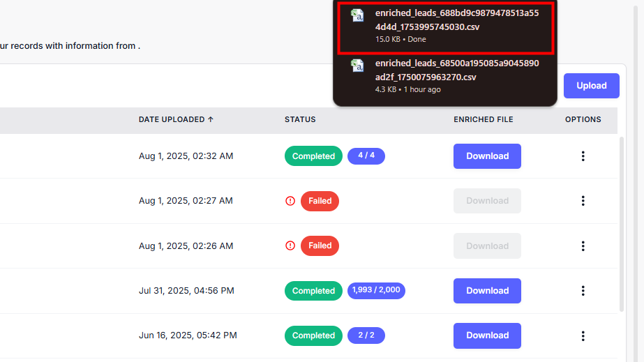Click the Failed badge for Aug 1, 02:27 AM
This screenshot has width=644, height=362.
click(320, 201)
